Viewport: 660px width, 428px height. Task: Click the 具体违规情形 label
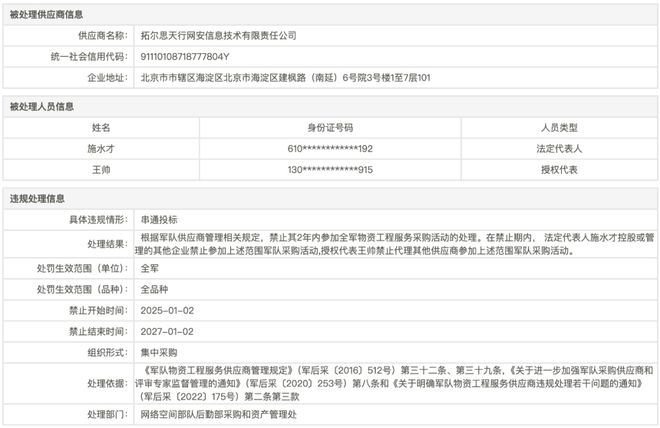click(98, 220)
